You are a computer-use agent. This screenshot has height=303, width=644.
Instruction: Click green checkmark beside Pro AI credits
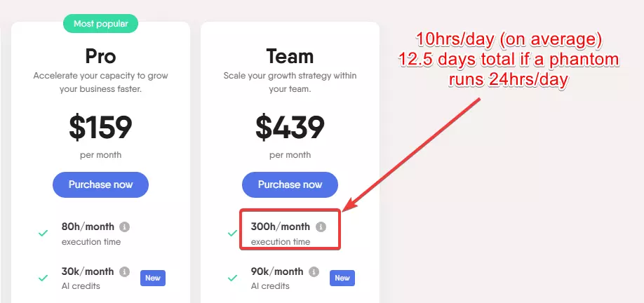coord(43,278)
